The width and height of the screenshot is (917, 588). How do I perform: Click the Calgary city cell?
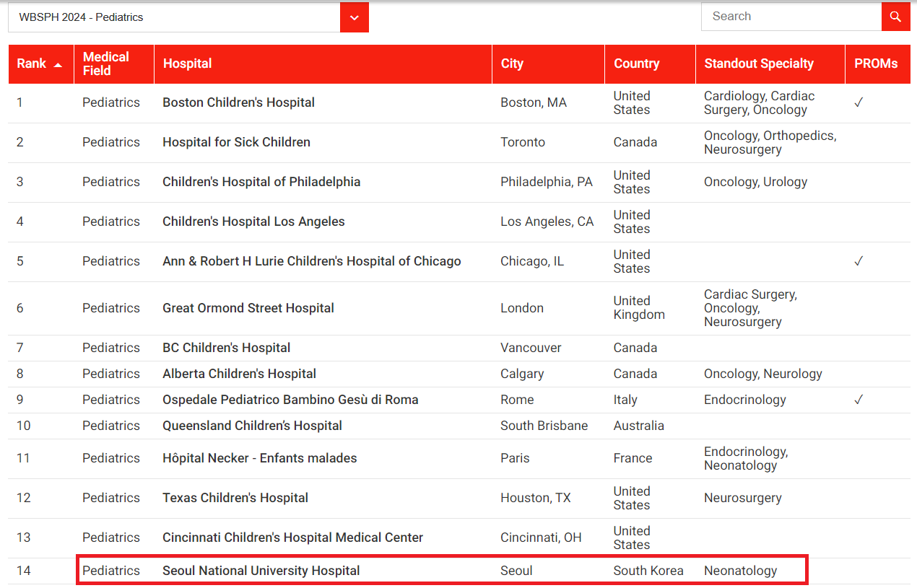(x=522, y=374)
